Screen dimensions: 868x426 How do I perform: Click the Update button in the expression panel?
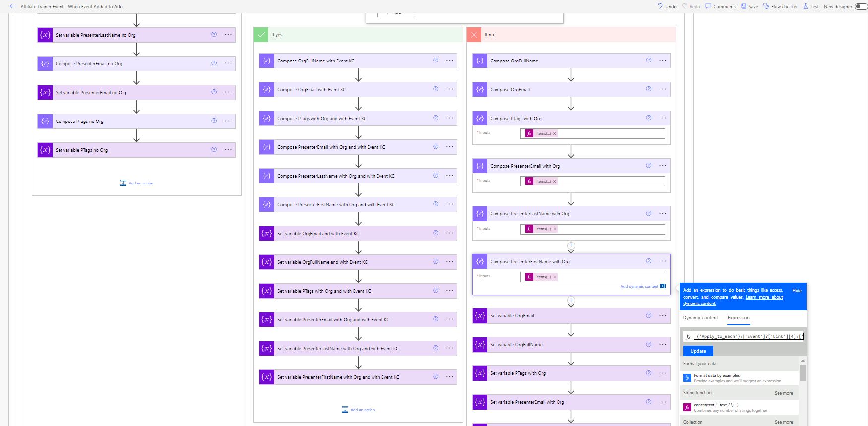pos(698,351)
